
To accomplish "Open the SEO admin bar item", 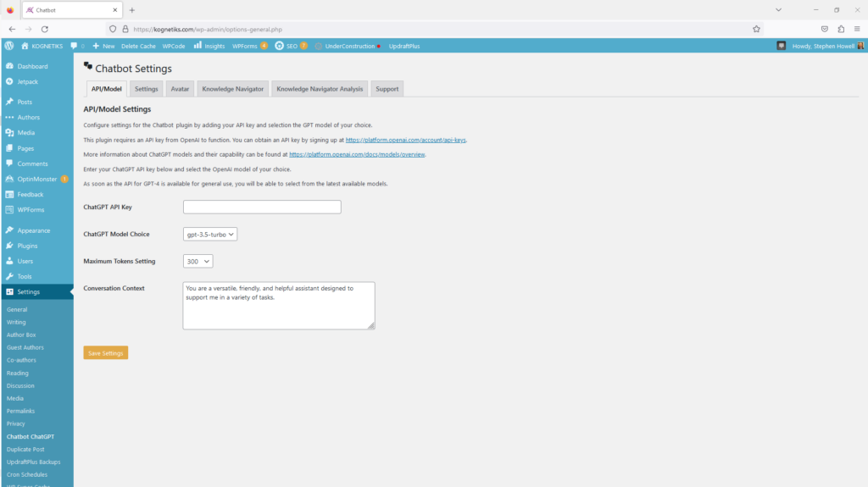I will [x=292, y=46].
